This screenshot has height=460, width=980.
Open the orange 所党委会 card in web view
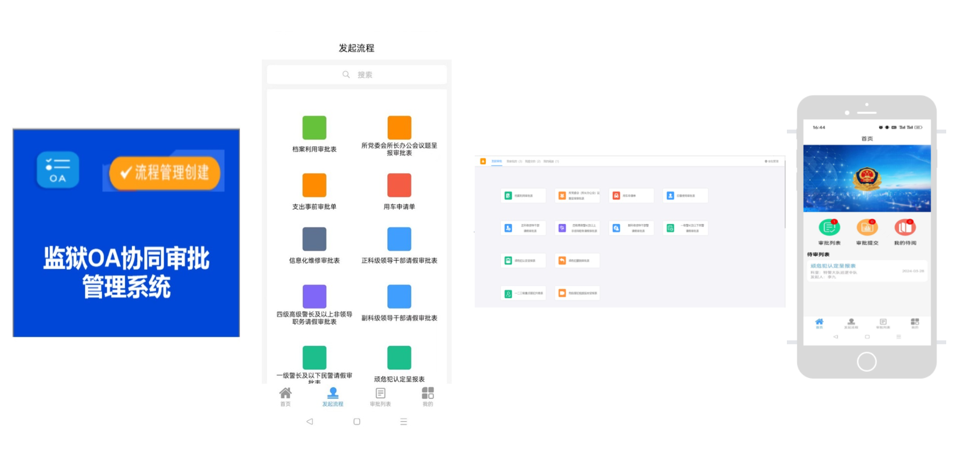click(577, 196)
